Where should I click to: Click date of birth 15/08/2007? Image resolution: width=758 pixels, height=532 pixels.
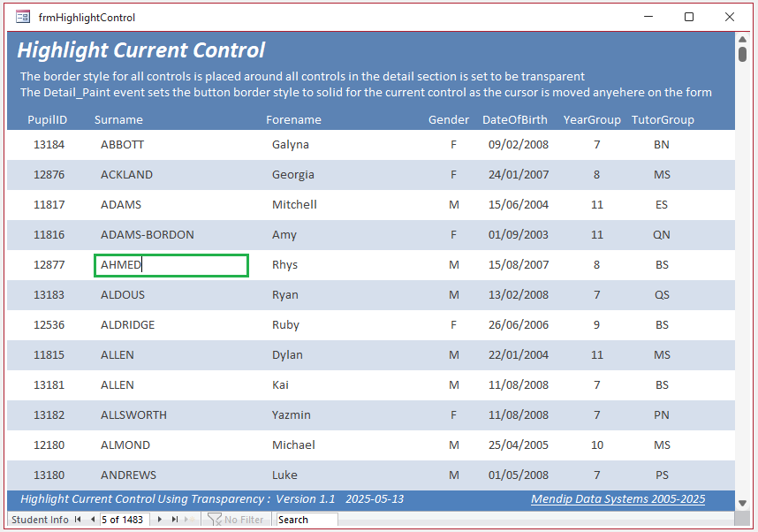[x=519, y=264]
